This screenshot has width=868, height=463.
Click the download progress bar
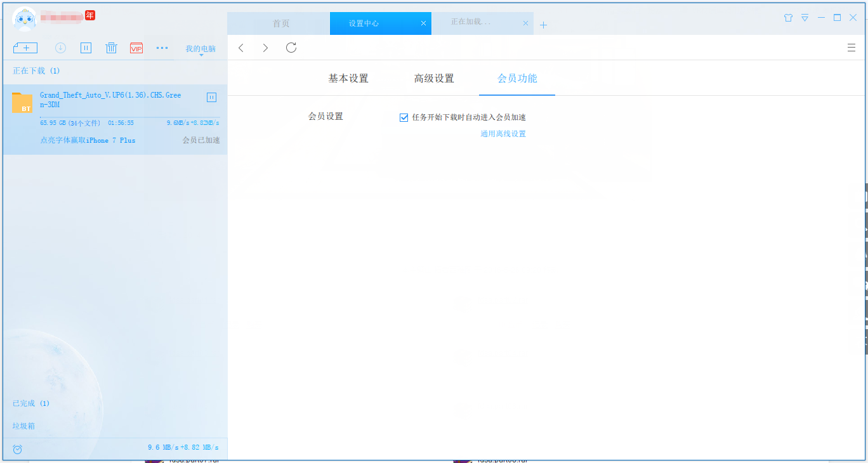click(129, 117)
